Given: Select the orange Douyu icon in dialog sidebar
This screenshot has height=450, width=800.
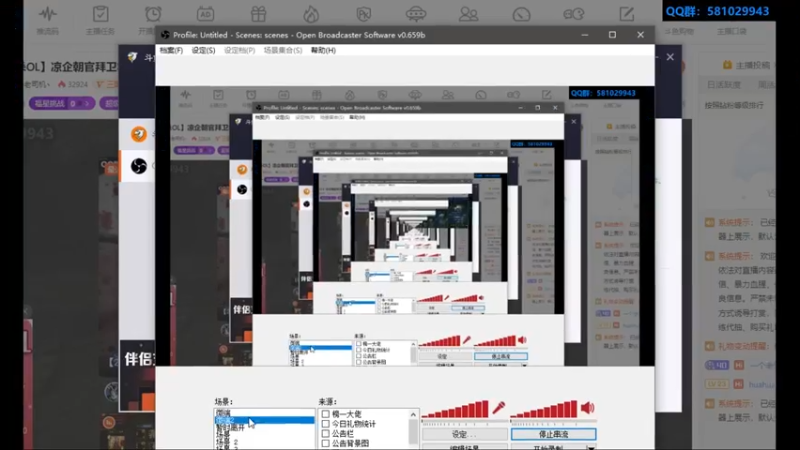Looking at the screenshot, I should [x=138, y=134].
